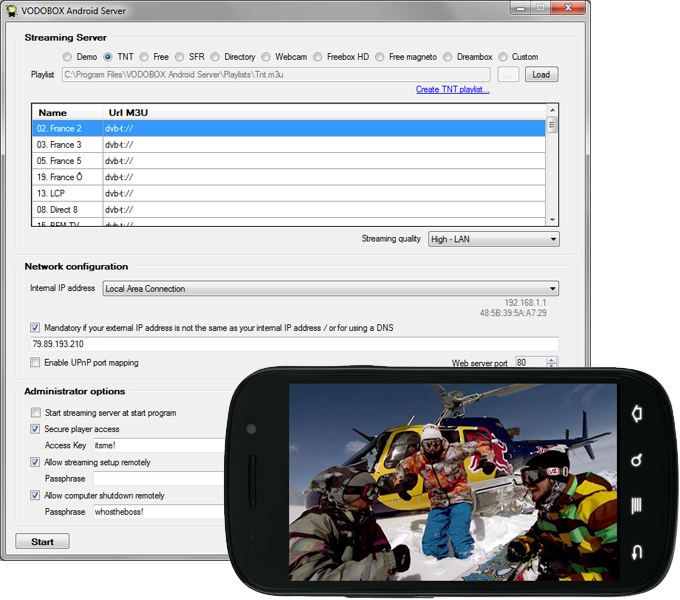Select the 08. Direct 8 channel row
This screenshot has width=680, height=600.
[288, 210]
